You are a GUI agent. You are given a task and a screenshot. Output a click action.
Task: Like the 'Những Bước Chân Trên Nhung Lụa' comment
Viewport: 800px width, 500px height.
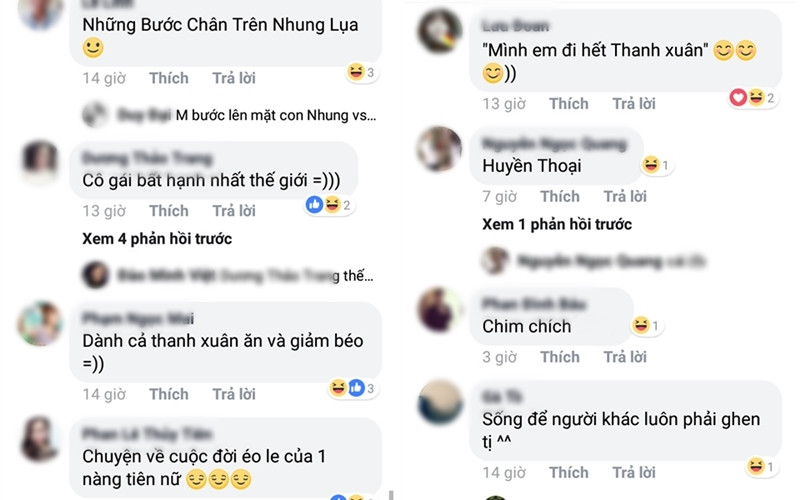(x=169, y=78)
